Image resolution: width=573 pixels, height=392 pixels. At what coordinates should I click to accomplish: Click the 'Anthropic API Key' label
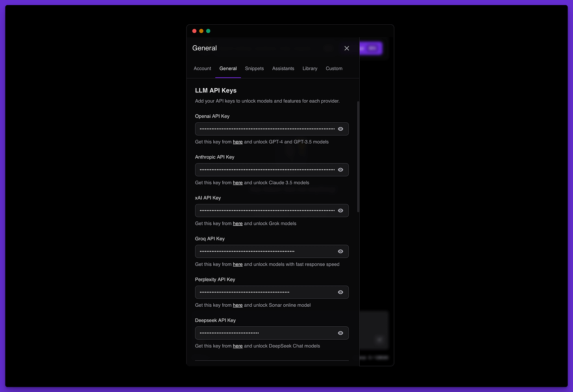pyautogui.click(x=214, y=157)
